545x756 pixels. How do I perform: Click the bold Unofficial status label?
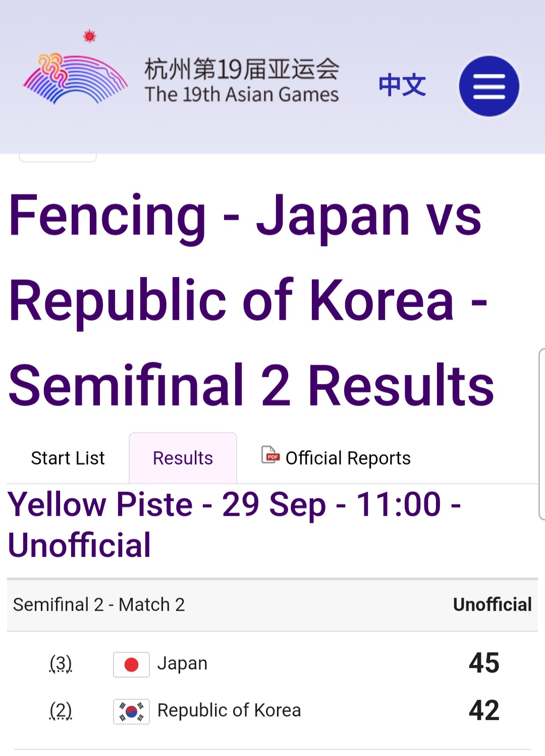coord(492,604)
